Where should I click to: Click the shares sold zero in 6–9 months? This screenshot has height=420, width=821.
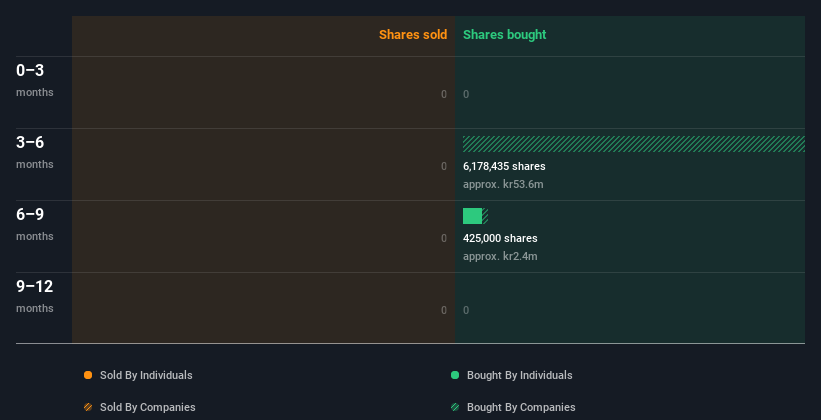point(444,238)
